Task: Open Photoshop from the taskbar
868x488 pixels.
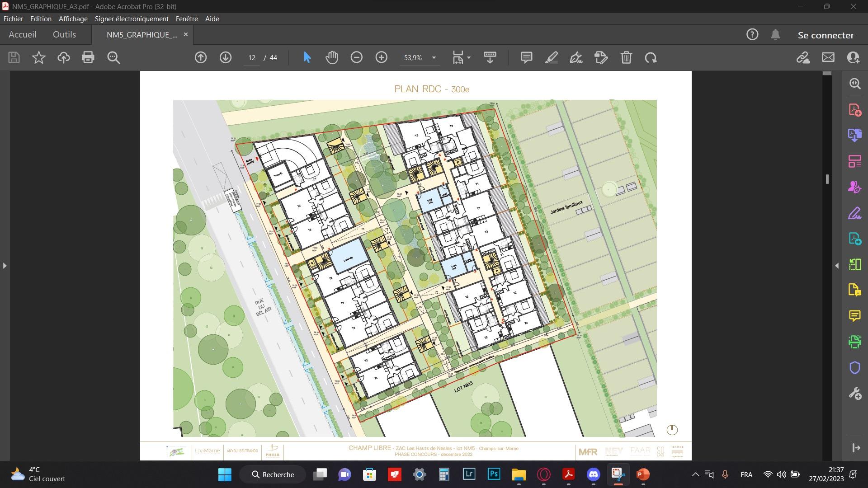Action: [494, 474]
